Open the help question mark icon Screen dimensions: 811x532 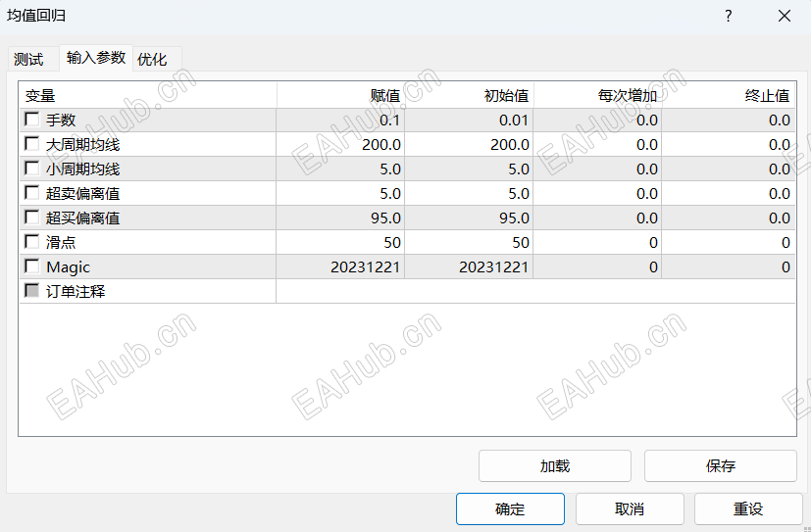coord(729,16)
